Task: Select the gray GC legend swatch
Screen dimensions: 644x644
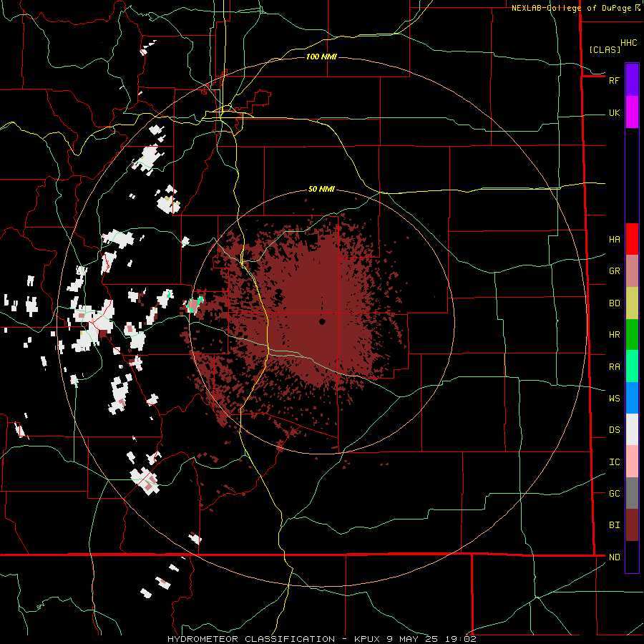Action: click(632, 493)
